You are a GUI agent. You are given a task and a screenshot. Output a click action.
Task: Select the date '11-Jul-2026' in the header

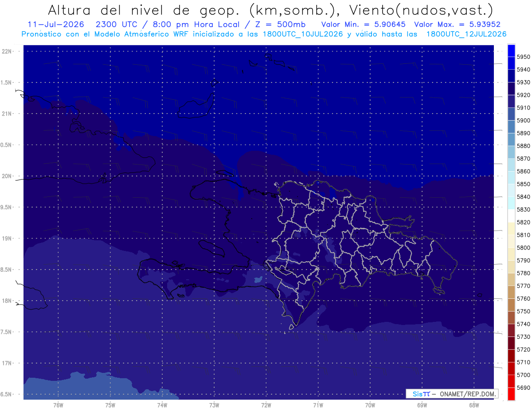click(56, 24)
